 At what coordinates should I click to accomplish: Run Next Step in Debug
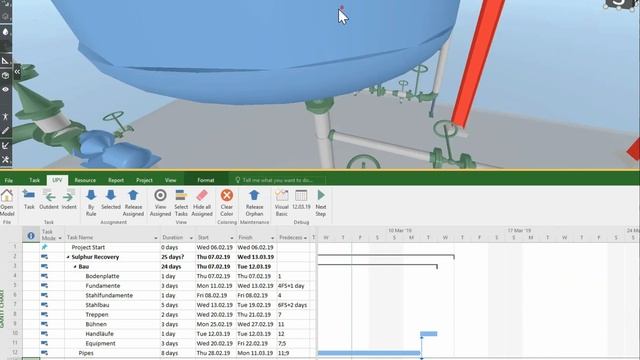point(321,202)
